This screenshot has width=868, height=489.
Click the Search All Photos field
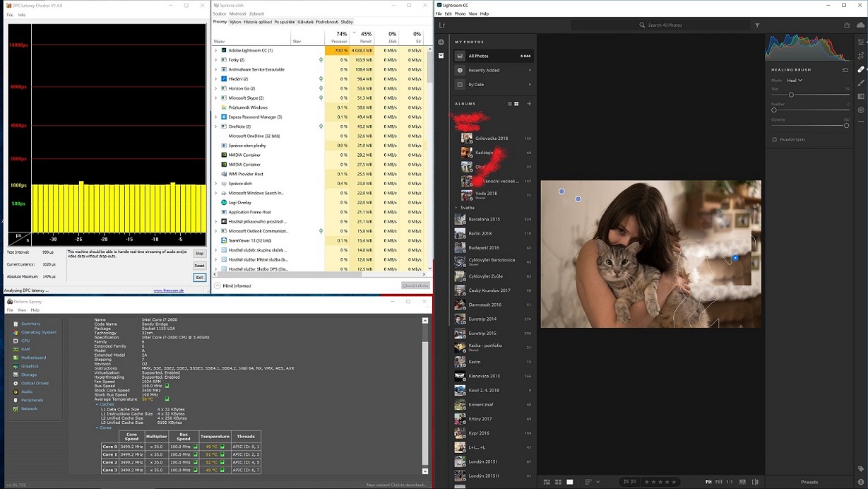coord(660,25)
